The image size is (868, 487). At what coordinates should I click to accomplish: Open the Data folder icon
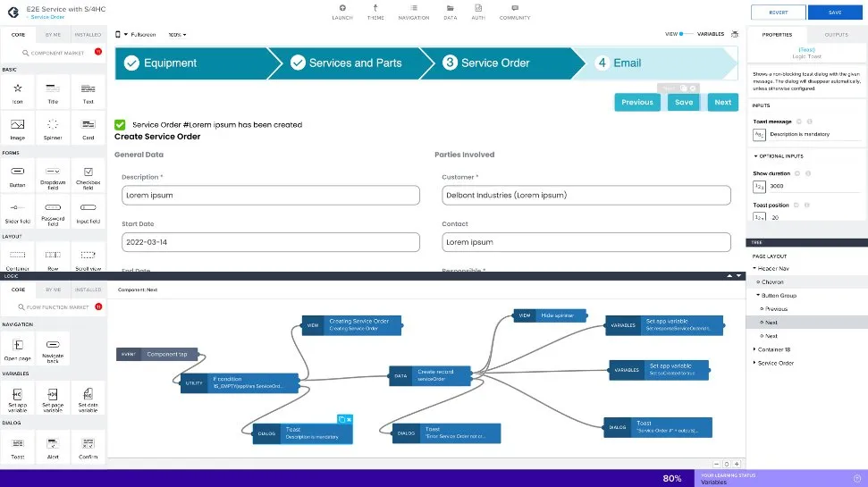pyautogui.click(x=451, y=9)
